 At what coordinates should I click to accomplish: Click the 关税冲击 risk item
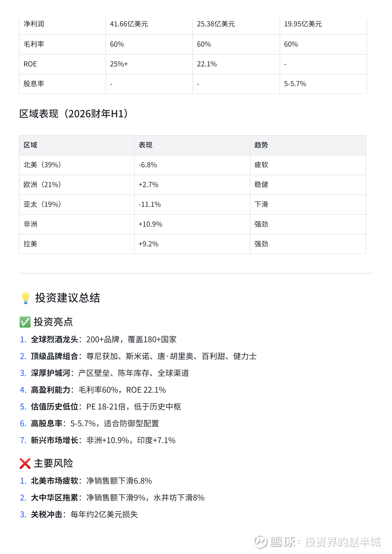point(84,514)
